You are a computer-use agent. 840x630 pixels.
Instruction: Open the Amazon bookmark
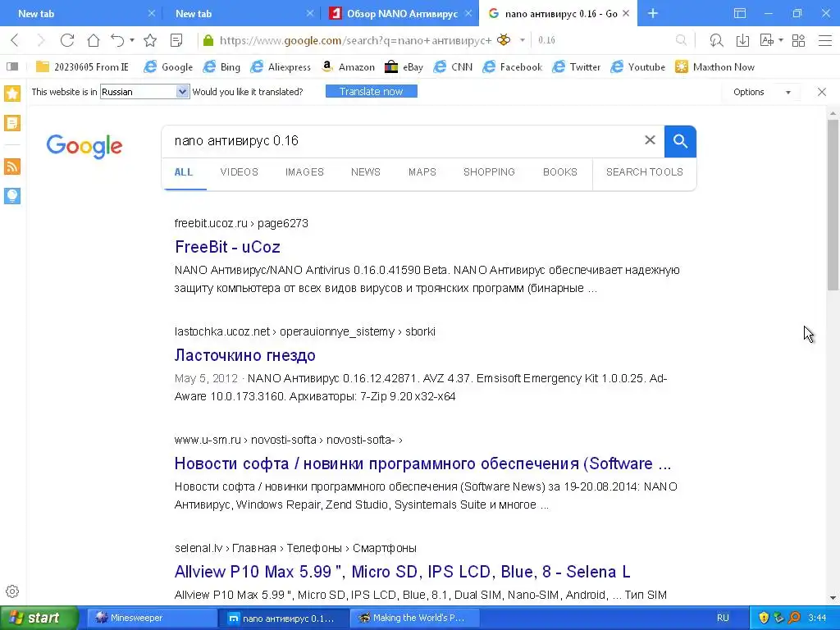tap(348, 67)
